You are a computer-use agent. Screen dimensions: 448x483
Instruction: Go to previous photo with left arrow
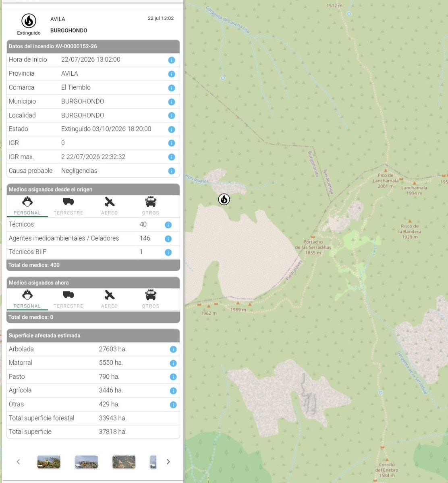pos(18,462)
